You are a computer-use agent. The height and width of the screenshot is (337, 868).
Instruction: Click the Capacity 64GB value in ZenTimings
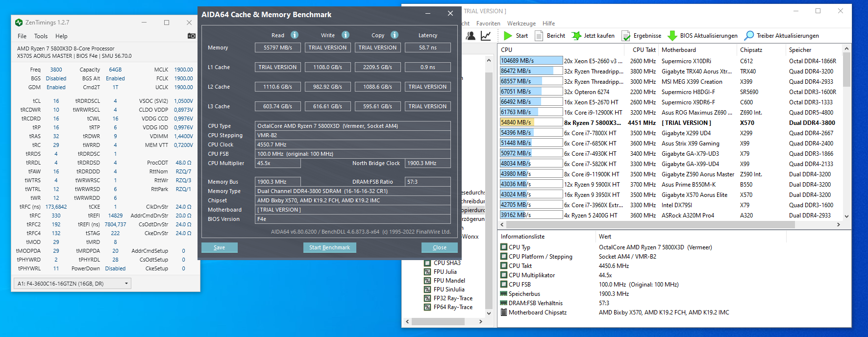point(115,70)
